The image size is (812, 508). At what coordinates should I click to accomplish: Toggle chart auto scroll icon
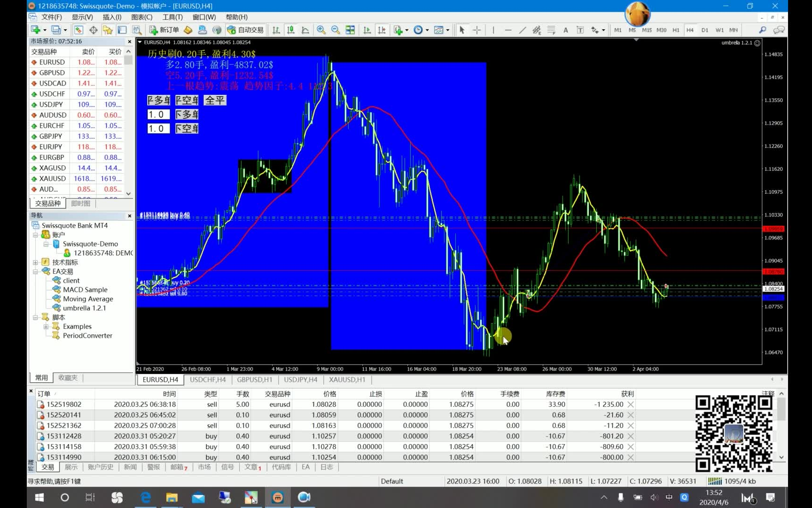pos(367,30)
